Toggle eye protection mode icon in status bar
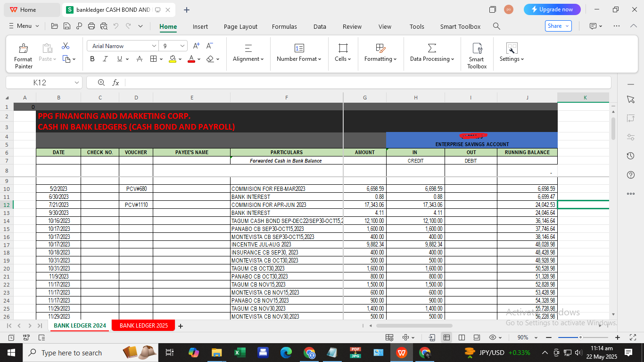This screenshot has width=644, height=362. pyautogui.click(x=493, y=337)
